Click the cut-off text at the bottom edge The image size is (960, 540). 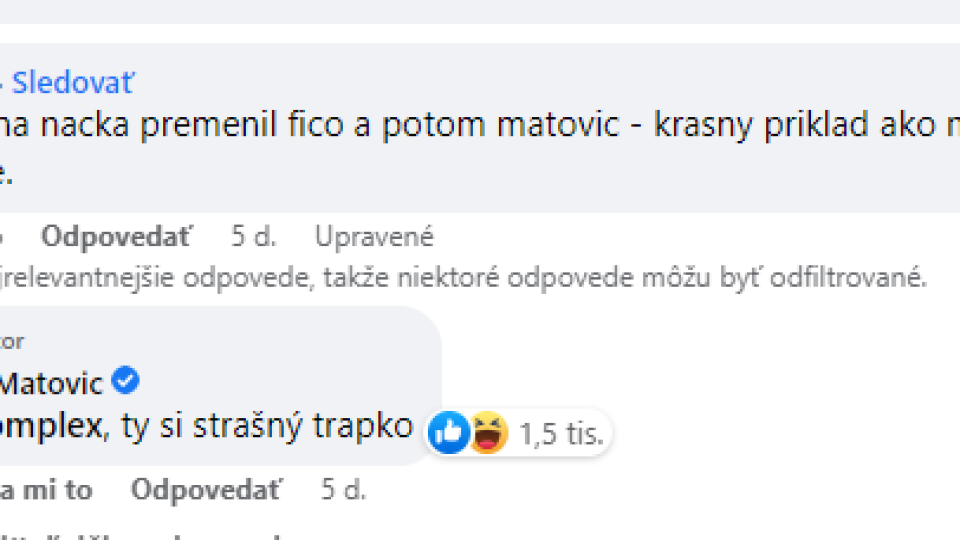click(x=141, y=536)
